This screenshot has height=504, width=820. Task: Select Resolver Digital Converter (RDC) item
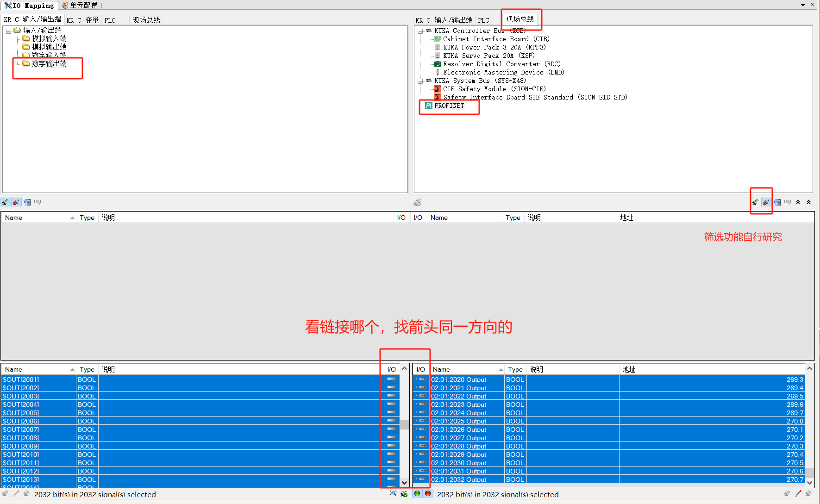click(x=501, y=64)
